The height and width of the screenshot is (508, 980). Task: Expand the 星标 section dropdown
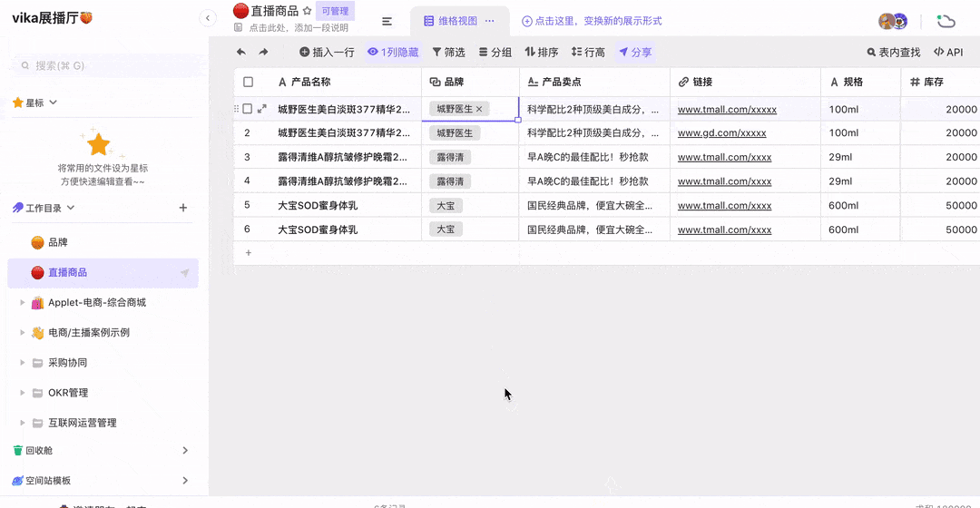pyautogui.click(x=53, y=103)
